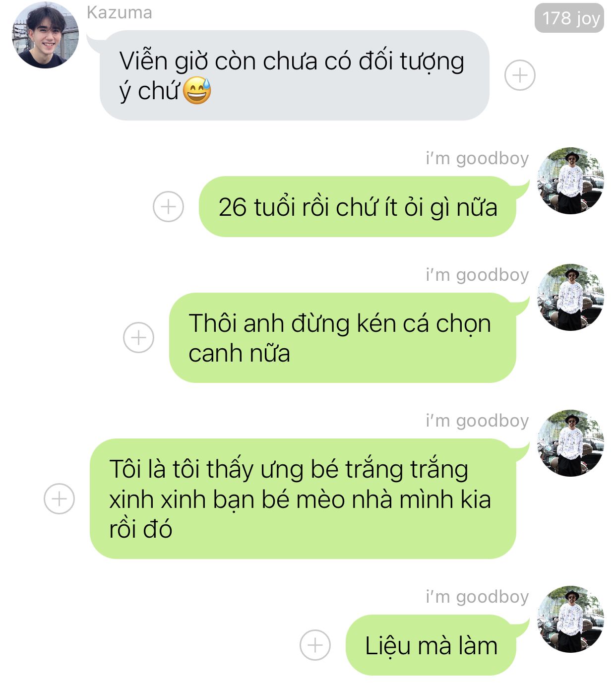Select the "Tôi là tôi thấy ưng" bubble
616x686 pixels.
(303, 499)
